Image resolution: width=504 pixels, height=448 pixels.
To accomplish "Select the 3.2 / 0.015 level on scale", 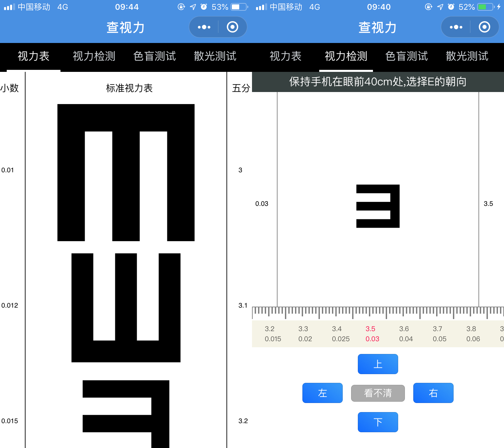I will [272, 334].
